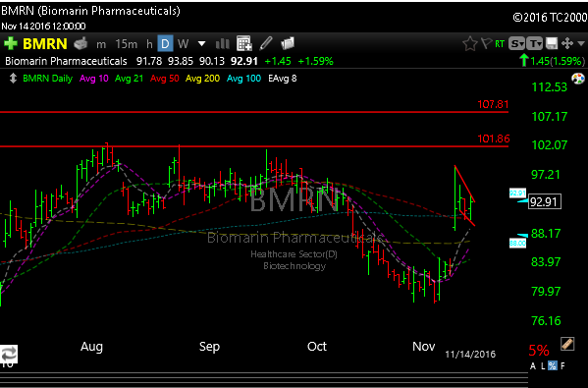Click the flag icon in toolbar
588x388 pixels.
coord(486,43)
